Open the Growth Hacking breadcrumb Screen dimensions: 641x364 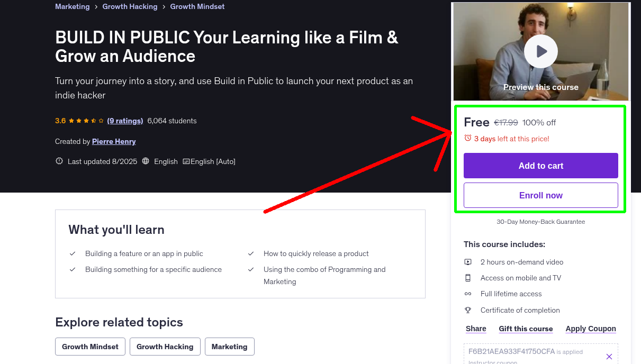coord(130,6)
